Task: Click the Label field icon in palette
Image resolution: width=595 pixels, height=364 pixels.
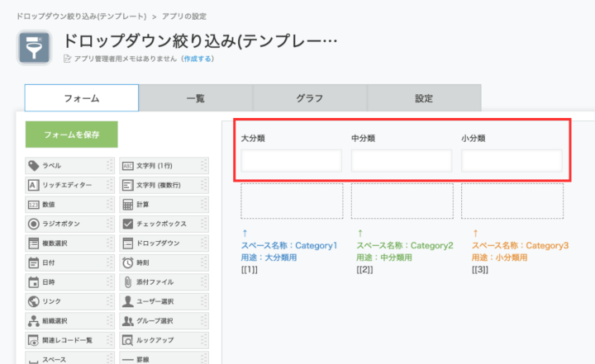Action: coord(34,166)
